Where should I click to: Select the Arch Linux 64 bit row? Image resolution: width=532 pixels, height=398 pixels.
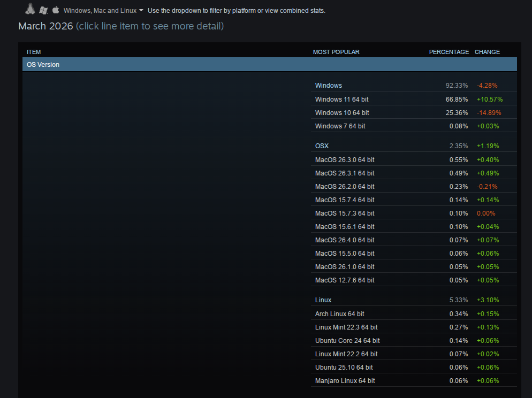pos(414,314)
